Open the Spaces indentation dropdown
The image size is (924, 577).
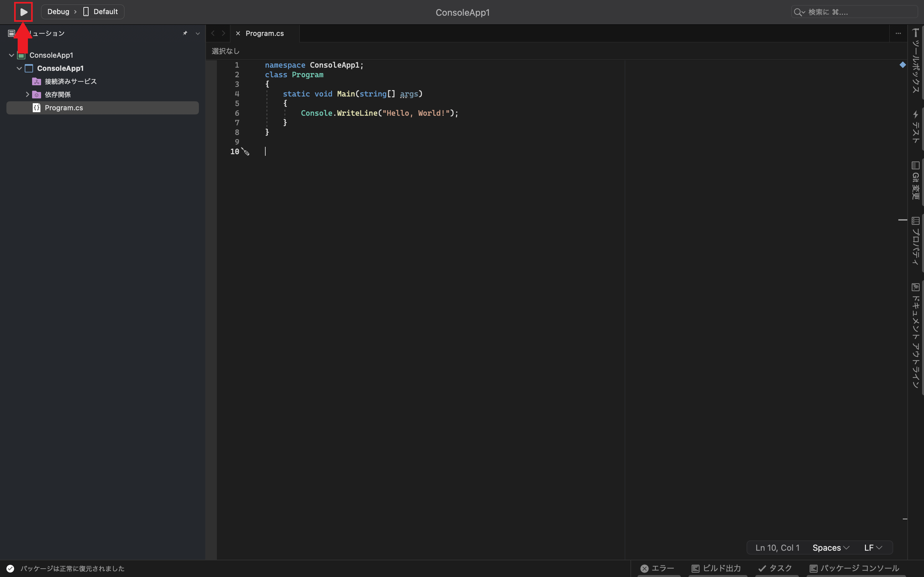(830, 548)
